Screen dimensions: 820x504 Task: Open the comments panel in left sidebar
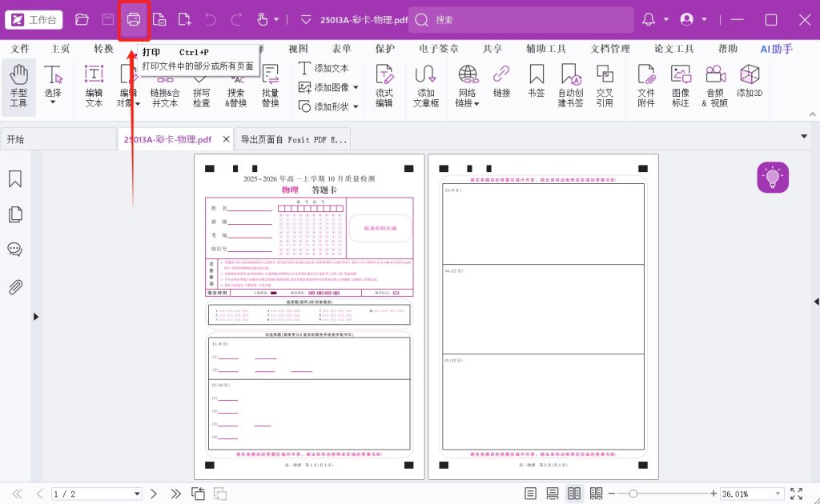click(14, 249)
